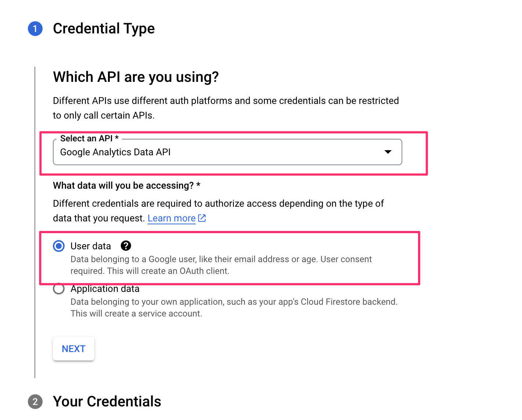This screenshot has width=522, height=420.
Task: Expand the Your Credentials step heading
Action: (x=107, y=401)
